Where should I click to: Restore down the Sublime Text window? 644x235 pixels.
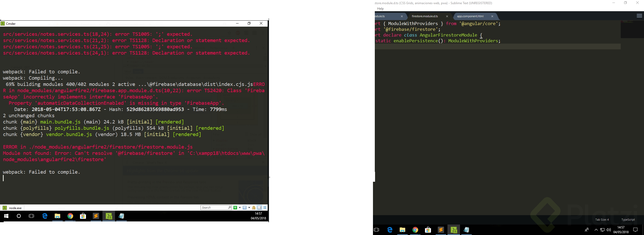point(625,3)
